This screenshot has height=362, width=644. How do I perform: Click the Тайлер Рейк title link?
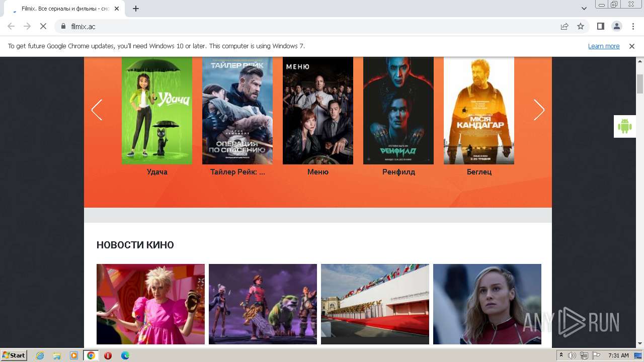pyautogui.click(x=237, y=172)
